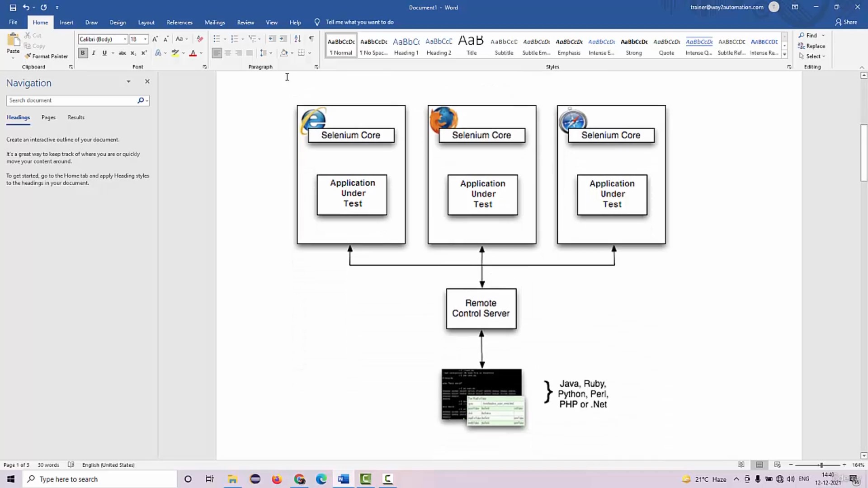Shrink the font size

click(166, 39)
